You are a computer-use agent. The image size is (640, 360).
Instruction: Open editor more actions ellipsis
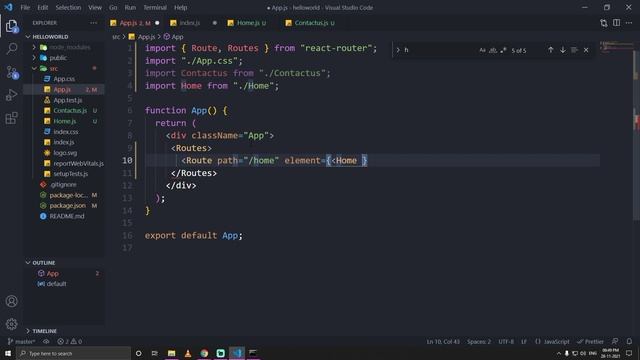(629, 23)
